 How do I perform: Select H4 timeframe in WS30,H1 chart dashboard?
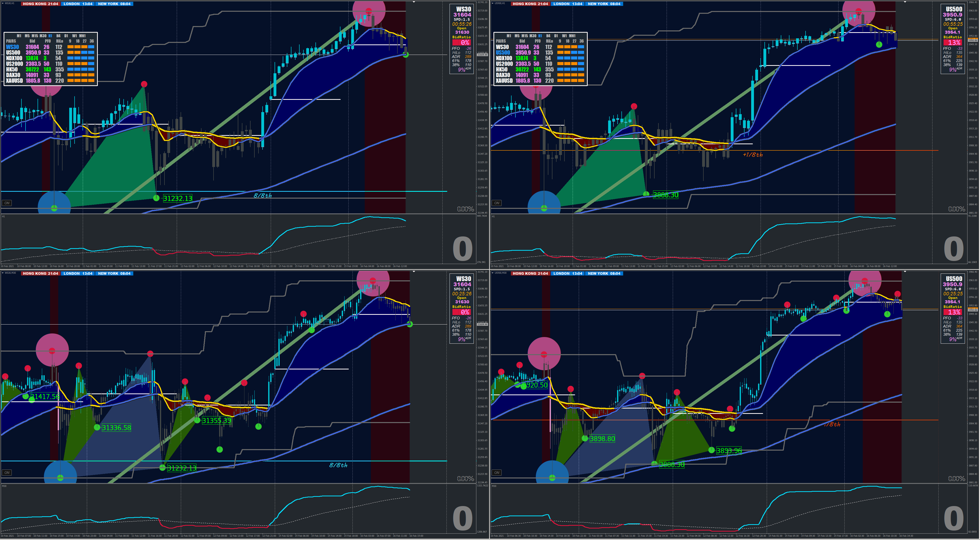point(58,36)
